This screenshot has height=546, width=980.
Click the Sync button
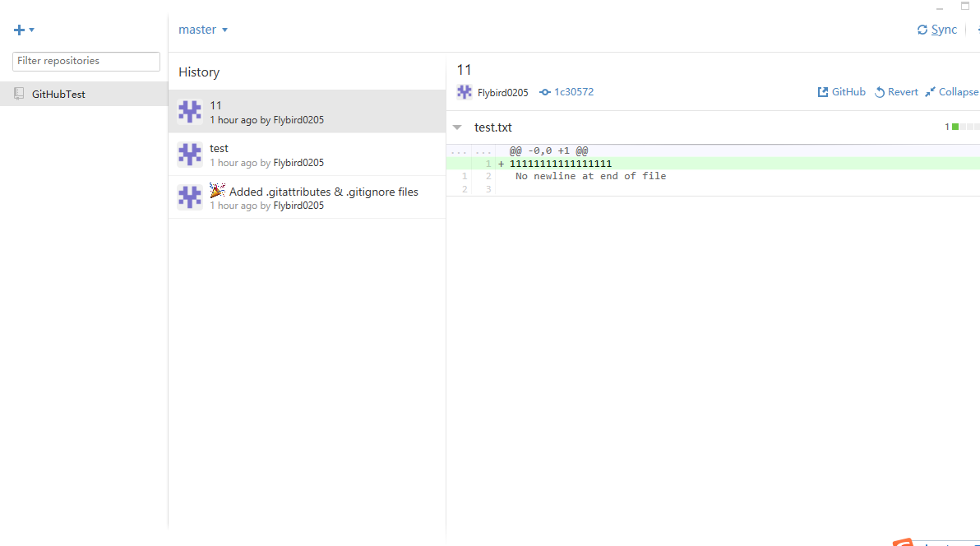(937, 30)
